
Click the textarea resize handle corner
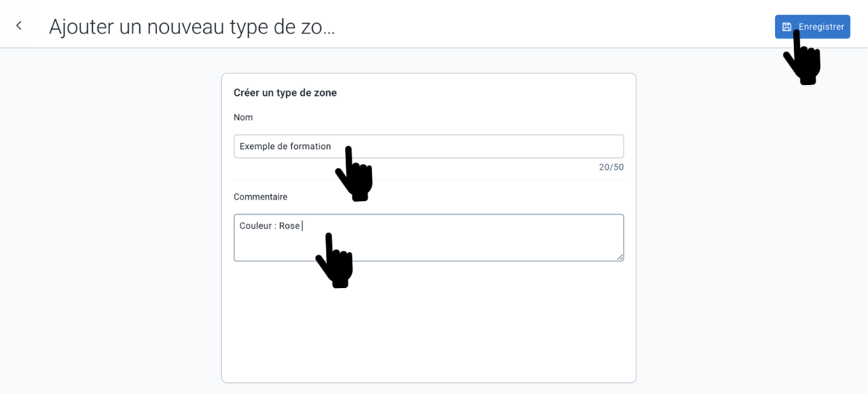point(620,257)
